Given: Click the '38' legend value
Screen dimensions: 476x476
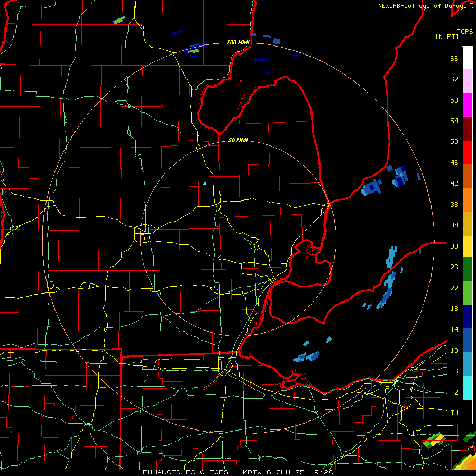Looking at the screenshot, I should [454, 204].
